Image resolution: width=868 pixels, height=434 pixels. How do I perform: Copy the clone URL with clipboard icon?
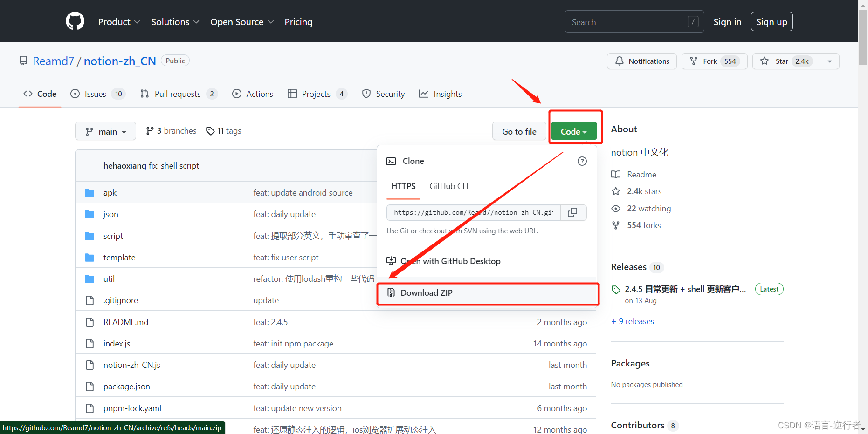(572, 212)
